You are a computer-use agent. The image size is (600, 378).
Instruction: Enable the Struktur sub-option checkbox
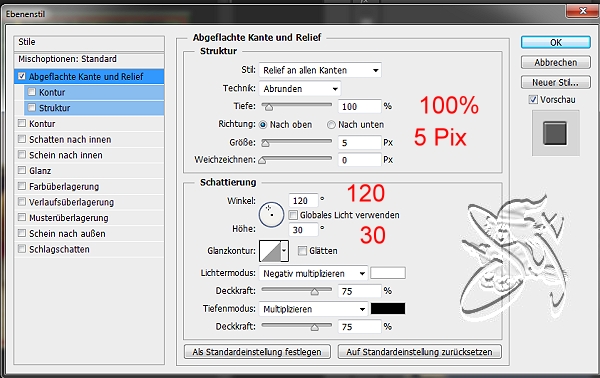tap(32, 108)
